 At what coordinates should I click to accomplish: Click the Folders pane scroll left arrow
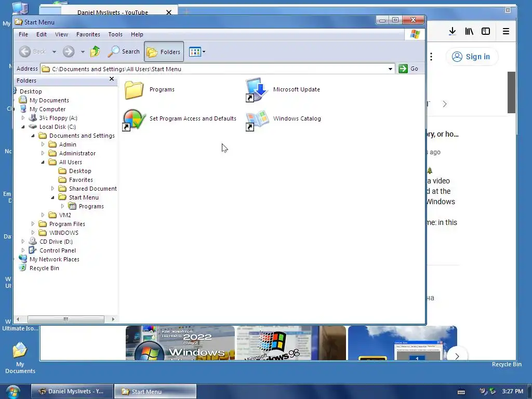point(18,319)
